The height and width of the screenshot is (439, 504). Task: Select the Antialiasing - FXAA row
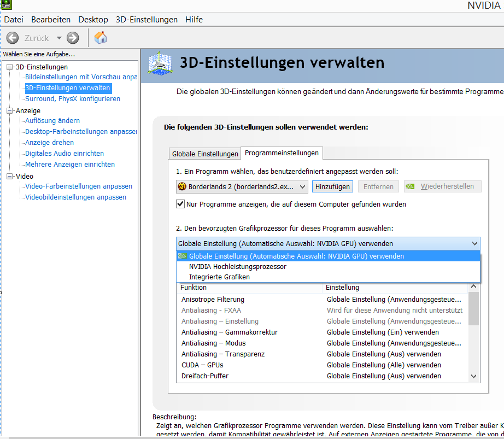click(323, 311)
